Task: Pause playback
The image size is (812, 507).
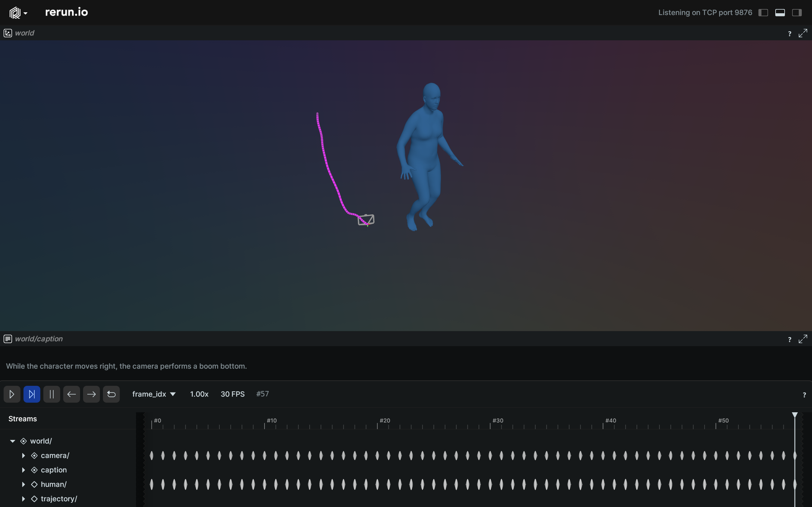Action: tap(52, 394)
